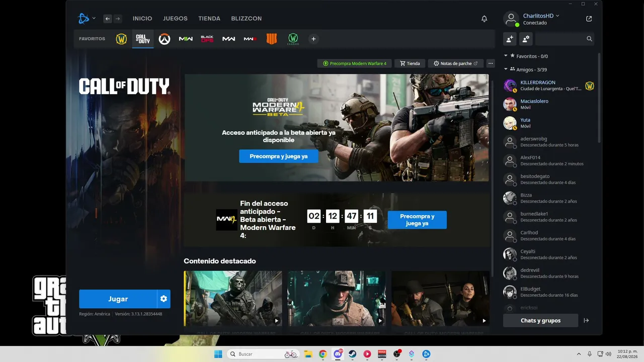644x362 pixels.
Task: Open the notifications bell
Action: pos(485,19)
